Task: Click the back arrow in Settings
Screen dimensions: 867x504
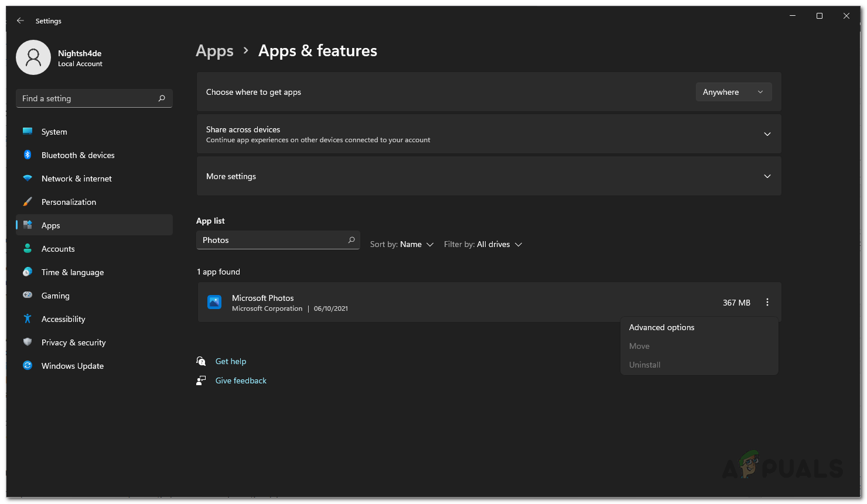Action: pyautogui.click(x=21, y=20)
